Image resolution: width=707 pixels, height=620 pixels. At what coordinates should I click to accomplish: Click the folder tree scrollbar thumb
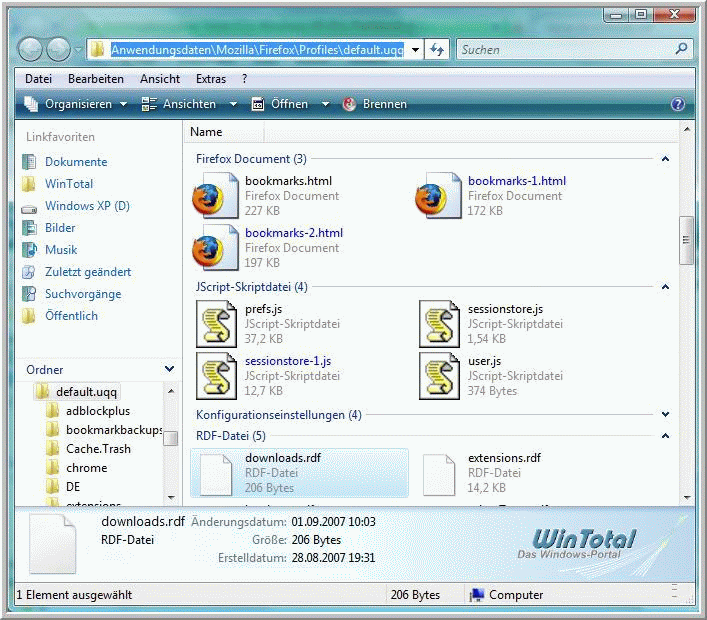[170, 438]
